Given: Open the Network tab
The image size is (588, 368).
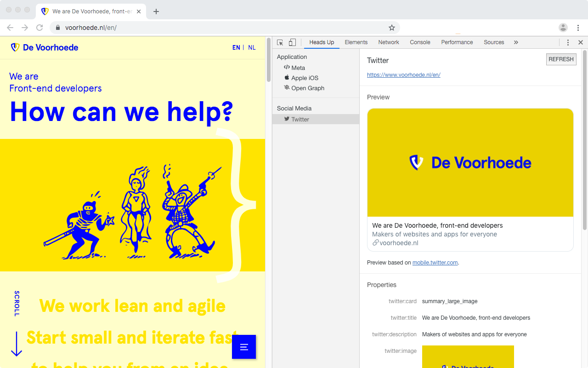Looking at the screenshot, I should point(389,42).
